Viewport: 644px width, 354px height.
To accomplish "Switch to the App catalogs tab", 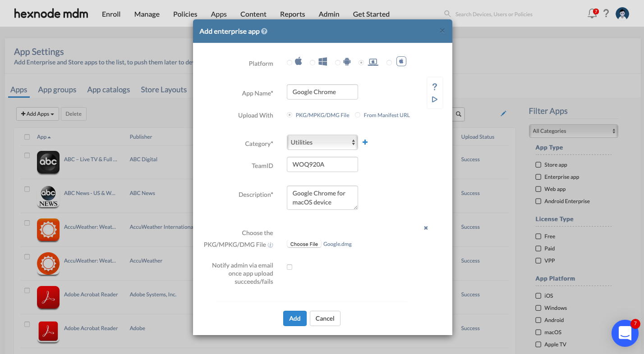I will pos(109,90).
